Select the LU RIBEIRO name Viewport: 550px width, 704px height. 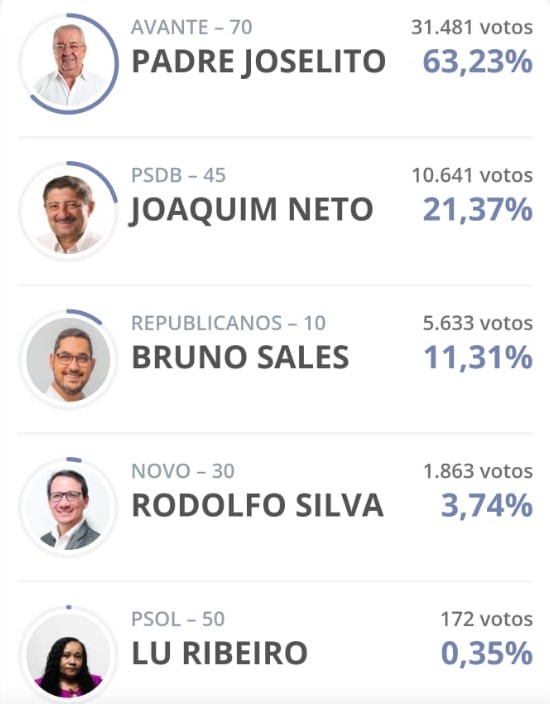click(220, 653)
